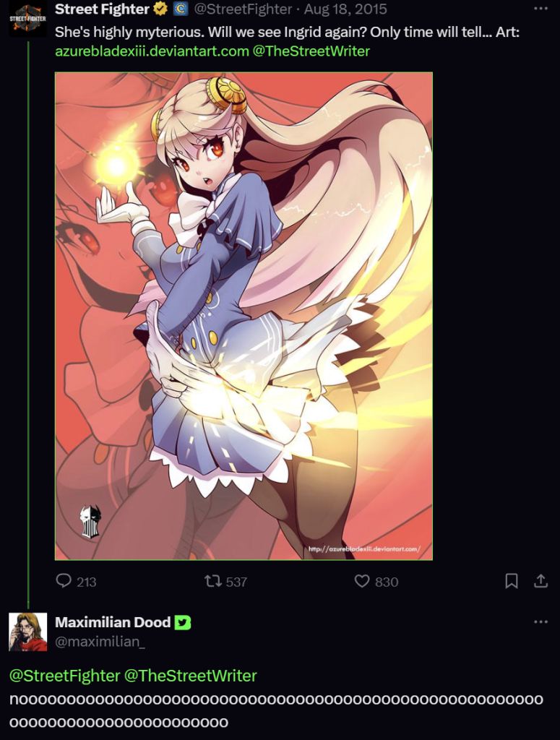Open the reply icon showing 213
This screenshot has width=560, height=740.
tap(63, 581)
